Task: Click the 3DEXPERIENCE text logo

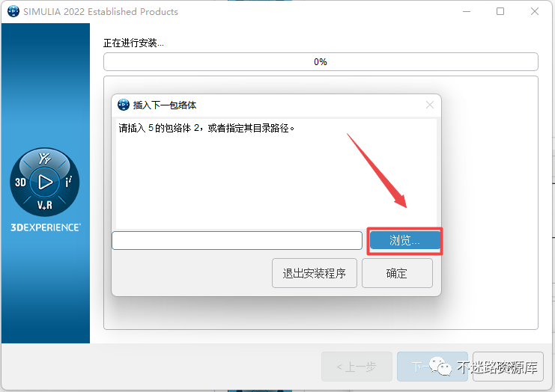Action: coord(45,227)
